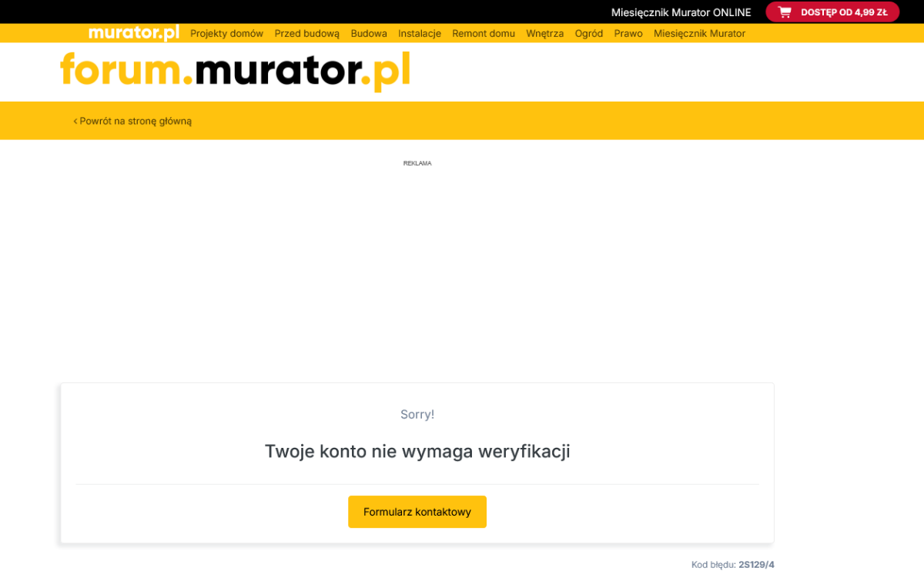Open the Prawo section

[x=628, y=34]
